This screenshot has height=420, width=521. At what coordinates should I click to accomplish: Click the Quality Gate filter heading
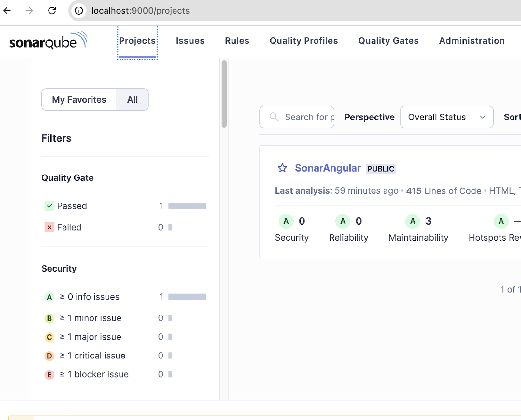coord(67,178)
